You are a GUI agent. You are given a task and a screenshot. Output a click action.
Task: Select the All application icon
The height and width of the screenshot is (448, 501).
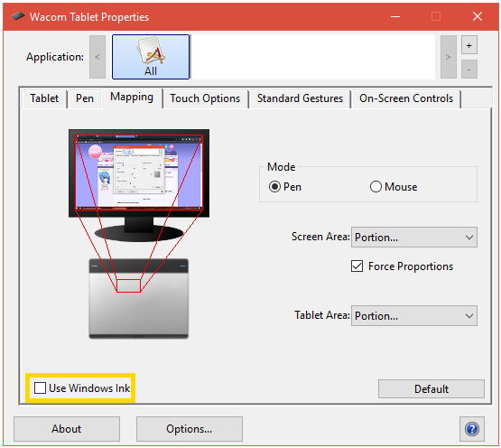(151, 57)
